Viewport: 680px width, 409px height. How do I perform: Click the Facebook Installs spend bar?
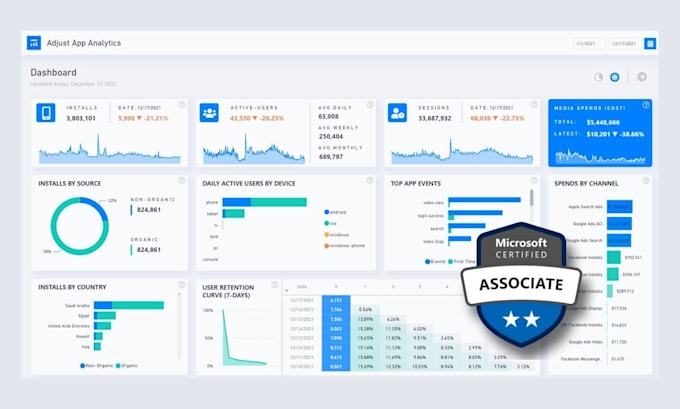pos(614,257)
